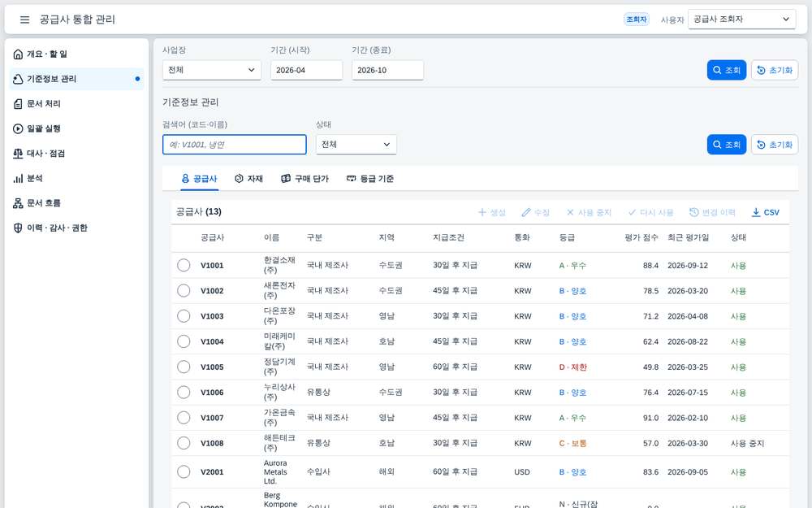The width and height of the screenshot is (812, 508).
Task: Switch to the 공급사 tab
Action: point(200,179)
